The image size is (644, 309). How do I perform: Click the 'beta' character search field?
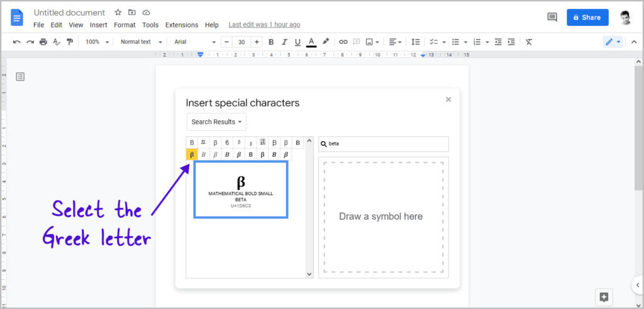(384, 144)
